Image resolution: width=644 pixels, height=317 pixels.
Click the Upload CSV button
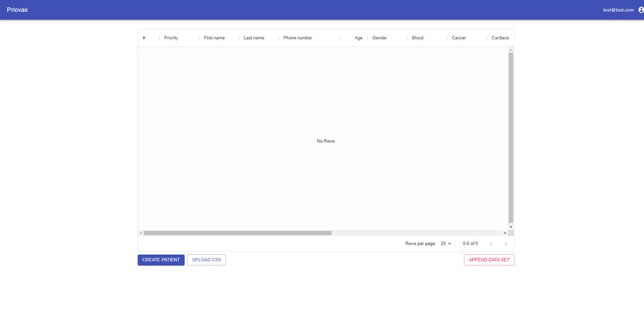207,260
